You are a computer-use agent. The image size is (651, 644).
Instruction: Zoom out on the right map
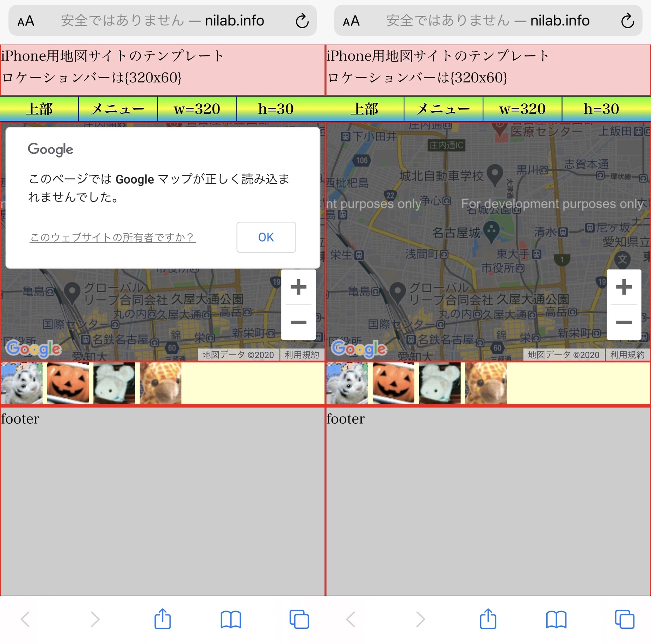click(624, 322)
